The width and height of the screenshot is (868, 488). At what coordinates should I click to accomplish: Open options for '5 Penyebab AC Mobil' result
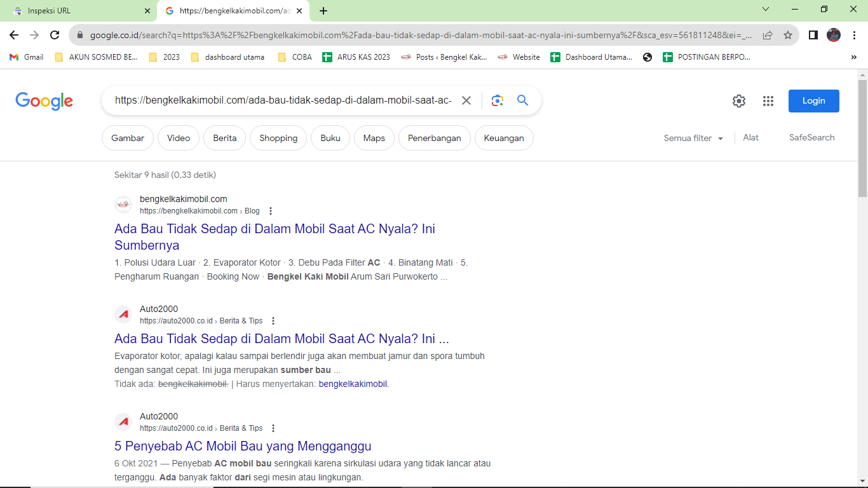(x=273, y=428)
